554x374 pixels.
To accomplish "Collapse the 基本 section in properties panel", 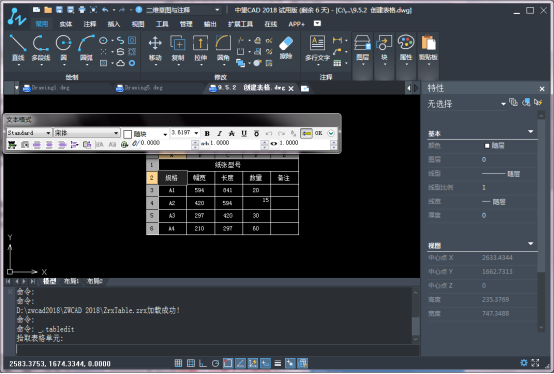I will [530, 132].
